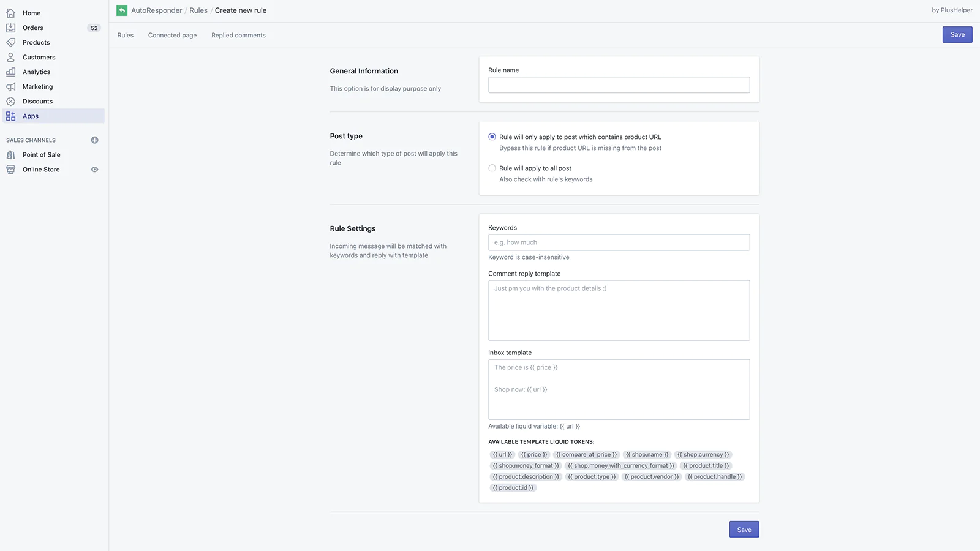980x551 pixels.
Task: Click the {{ product.title }} token chip
Action: [706, 466]
